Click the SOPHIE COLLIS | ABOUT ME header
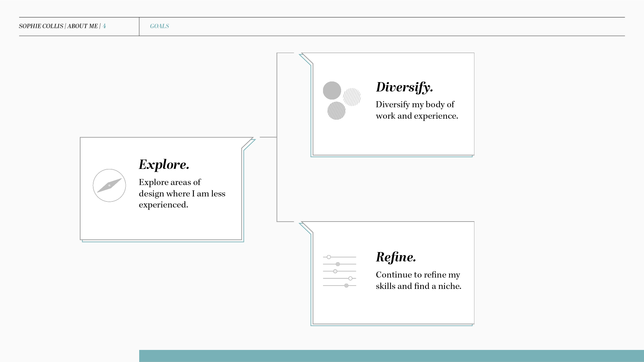The height and width of the screenshot is (362, 644). point(58,26)
